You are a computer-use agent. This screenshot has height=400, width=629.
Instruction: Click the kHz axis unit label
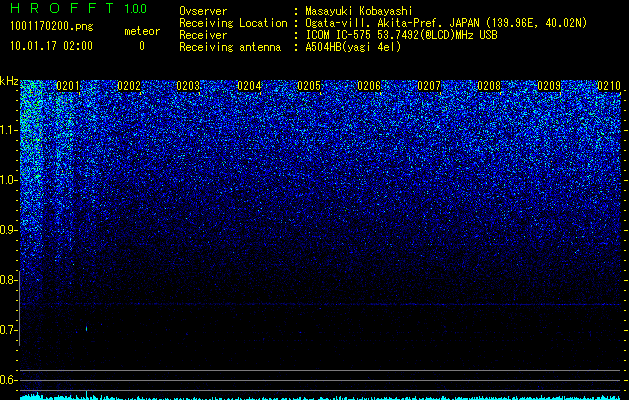tap(9, 81)
